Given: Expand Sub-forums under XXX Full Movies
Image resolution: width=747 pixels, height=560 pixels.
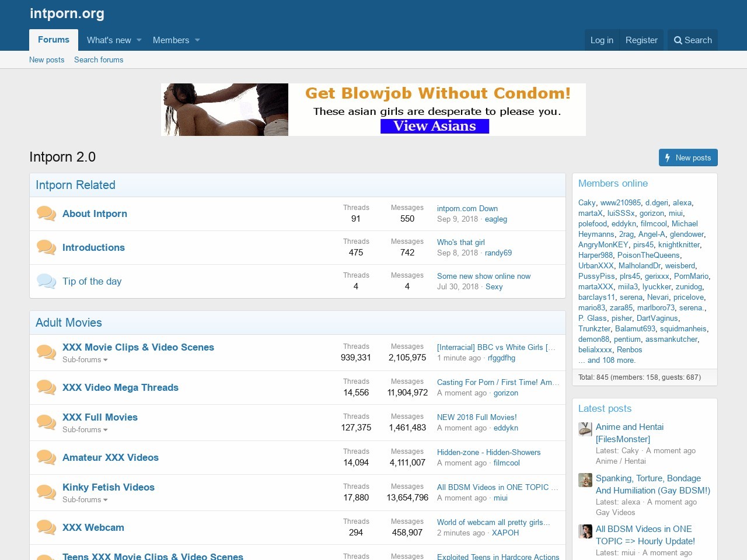Looking at the screenshot, I should 85,430.
